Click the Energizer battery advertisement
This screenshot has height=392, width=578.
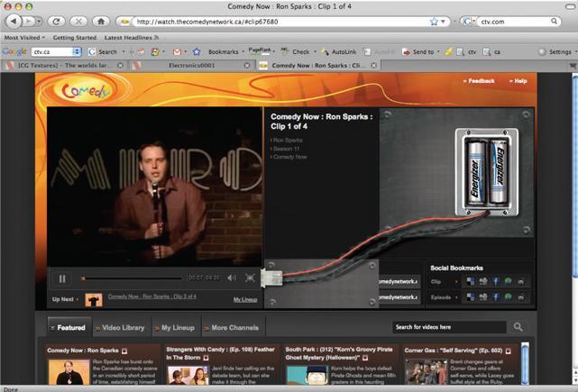click(x=486, y=172)
